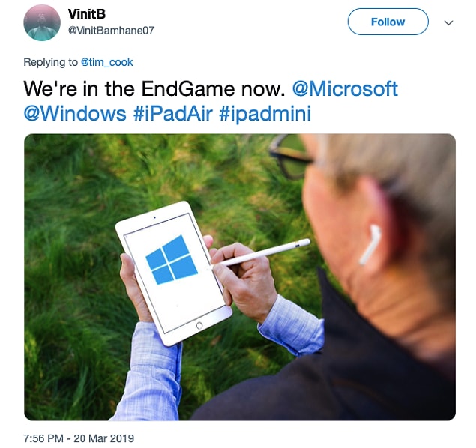
Task: Expand the tweet options chevron
Action: (448, 22)
